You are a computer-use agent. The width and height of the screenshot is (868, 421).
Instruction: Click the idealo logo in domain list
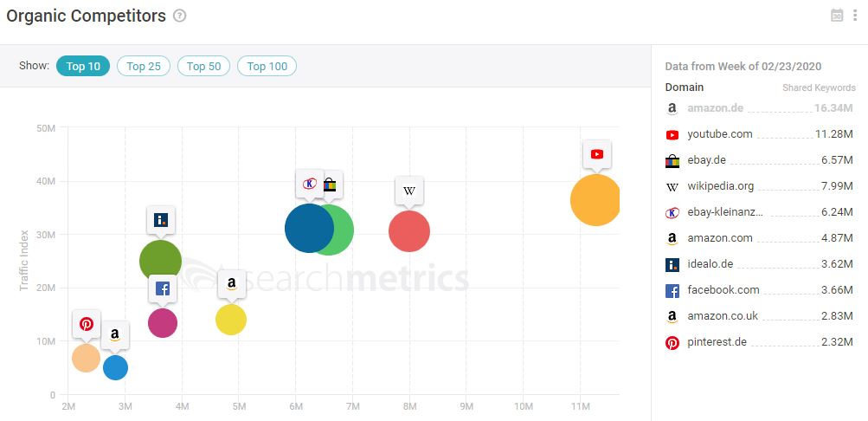672,264
